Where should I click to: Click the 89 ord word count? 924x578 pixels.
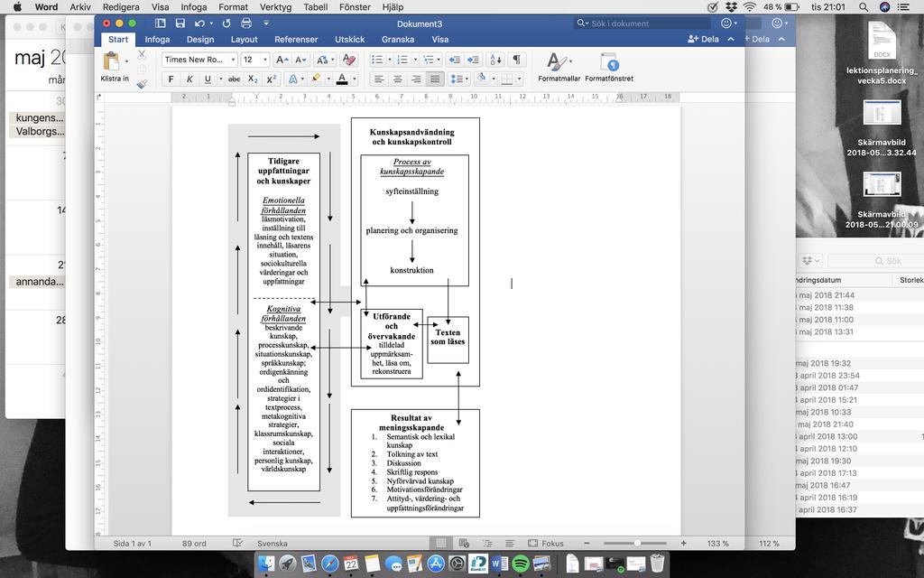[194, 543]
